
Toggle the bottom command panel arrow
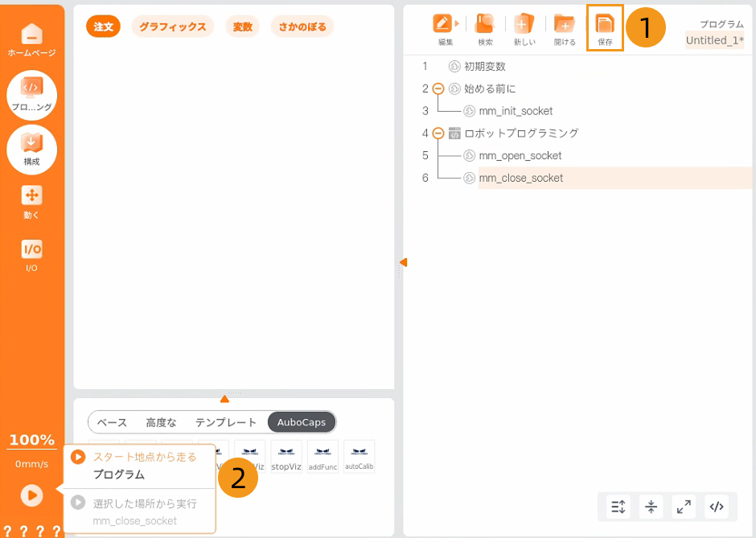click(x=224, y=399)
